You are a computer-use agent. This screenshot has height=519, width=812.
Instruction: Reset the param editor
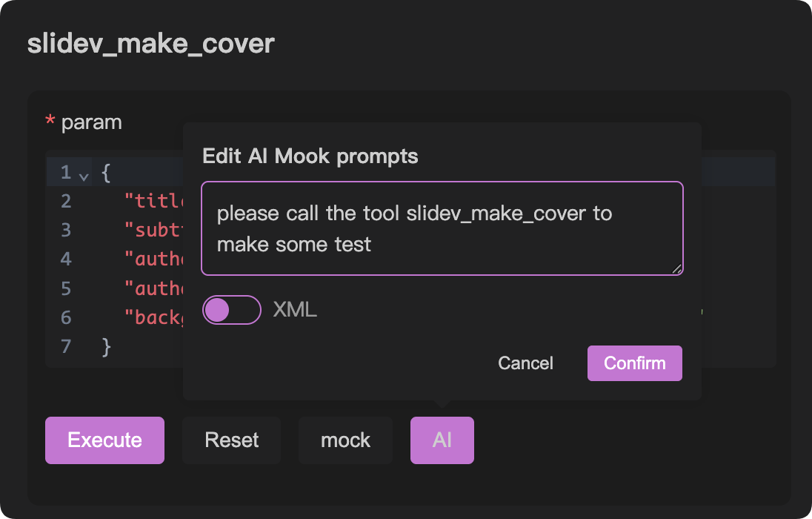(x=231, y=440)
